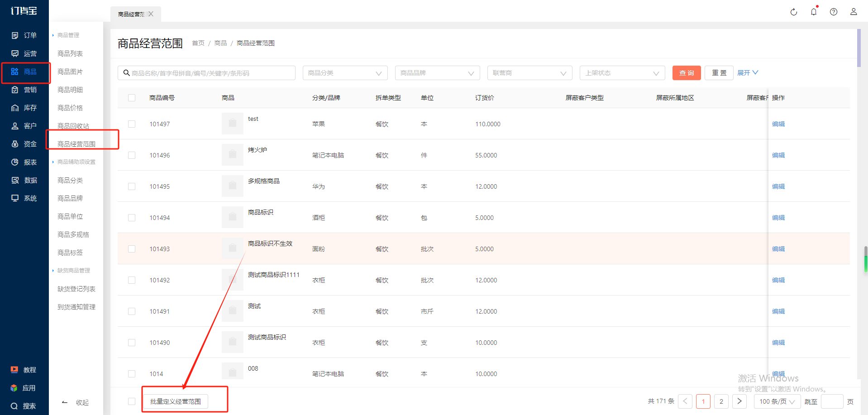Toggle the select-all checkbox in table header
868x415 pixels.
132,98
